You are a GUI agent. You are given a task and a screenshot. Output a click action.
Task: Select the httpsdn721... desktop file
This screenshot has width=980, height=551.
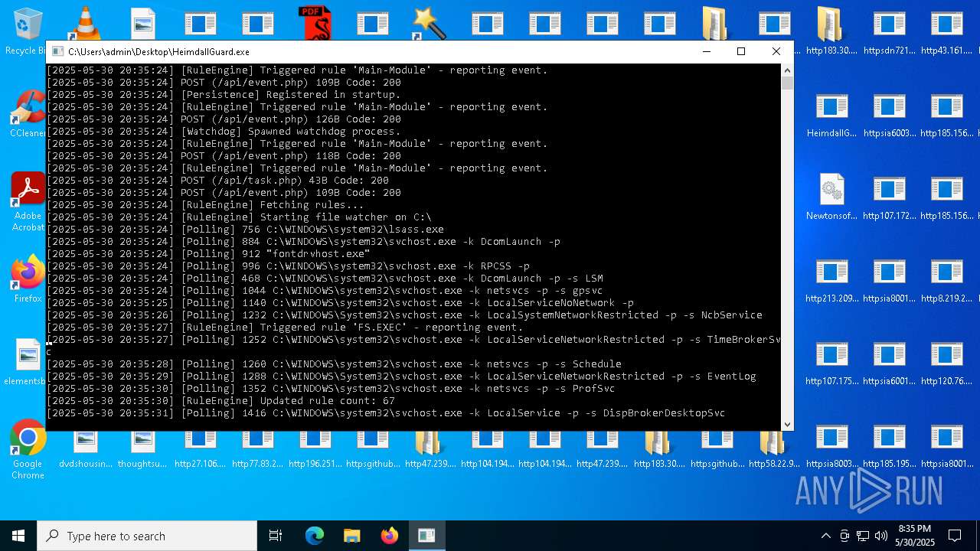click(x=889, y=32)
